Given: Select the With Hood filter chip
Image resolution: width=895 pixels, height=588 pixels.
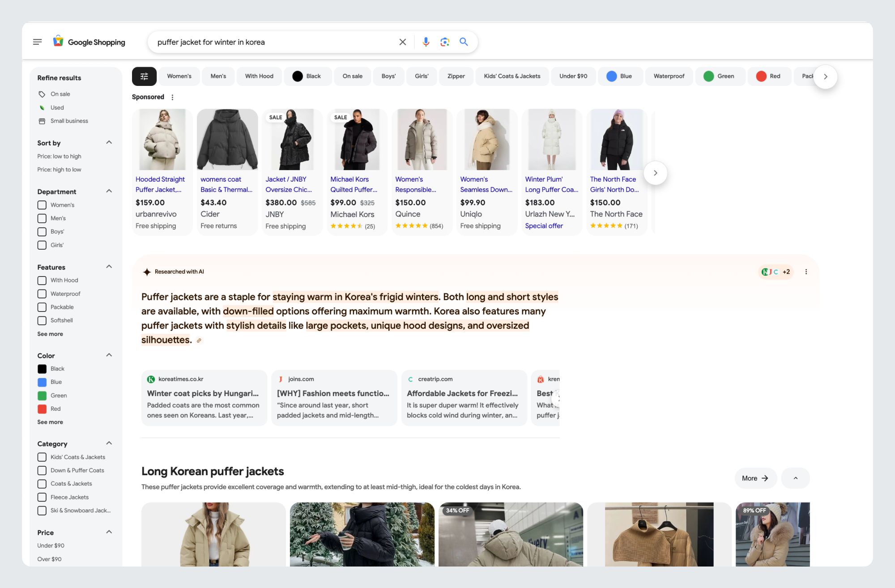Looking at the screenshot, I should [259, 77].
